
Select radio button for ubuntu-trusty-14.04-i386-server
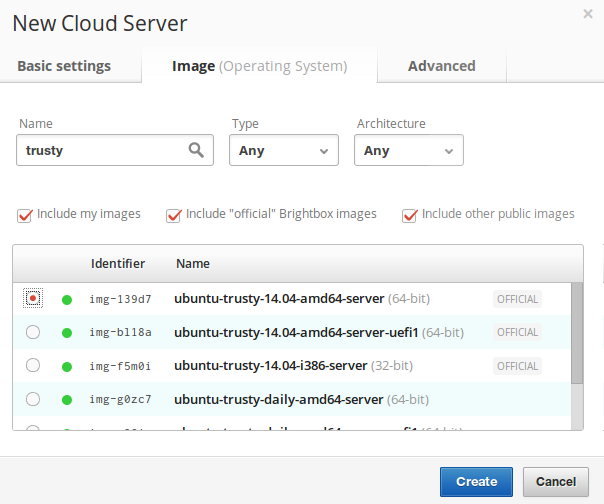point(33,365)
